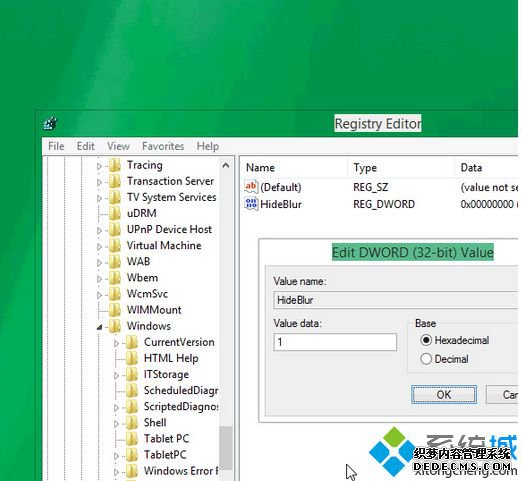Select the HTML Help tree key label
Viewport: 522px width, 481px height.
171,358
